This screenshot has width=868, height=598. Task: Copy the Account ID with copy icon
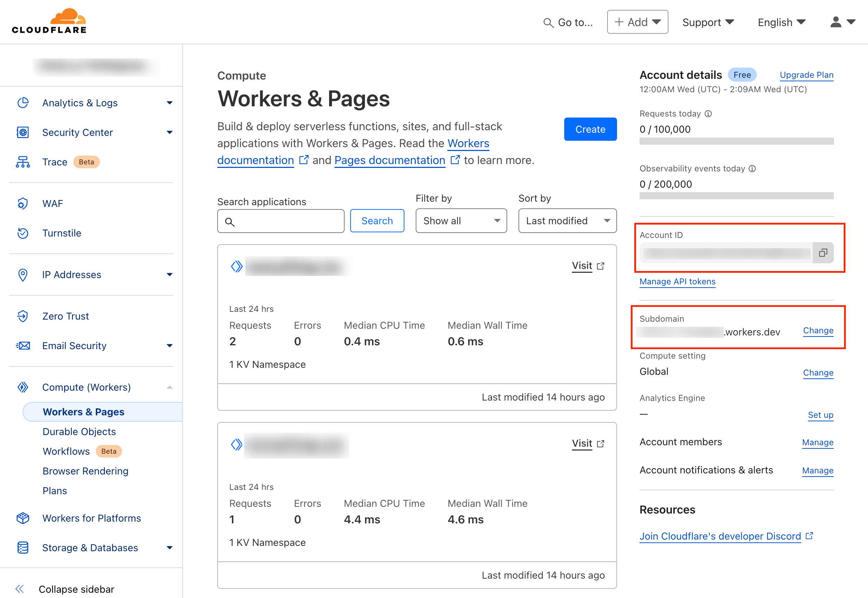pyautogui.click(x=823, y=252)
